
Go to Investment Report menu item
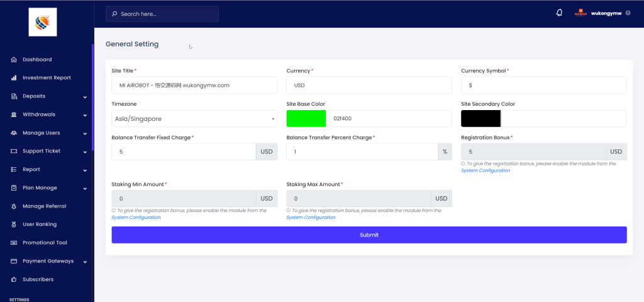pos(47,77)
